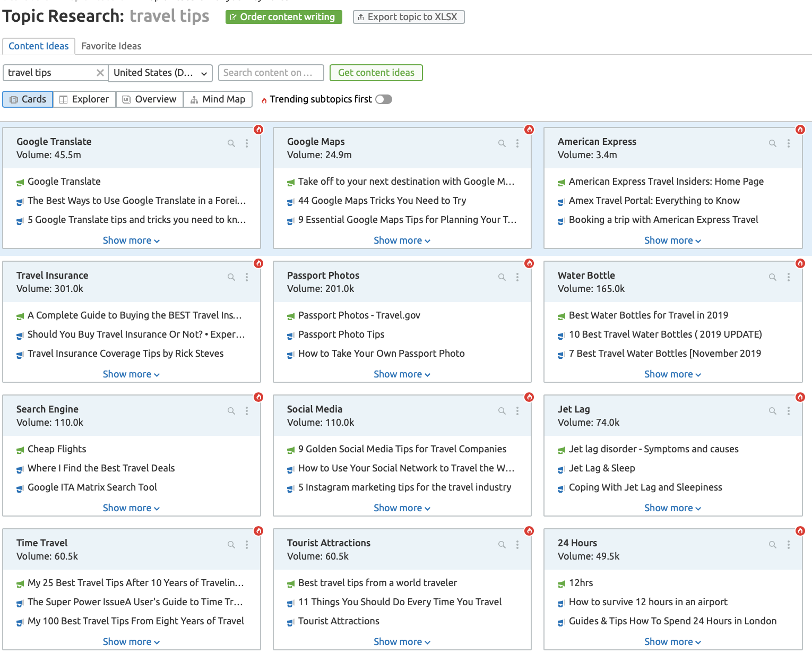Expand Show more on Tourist Attractions card
This screenshot has width=812, height=653.
tap(402, 642)
